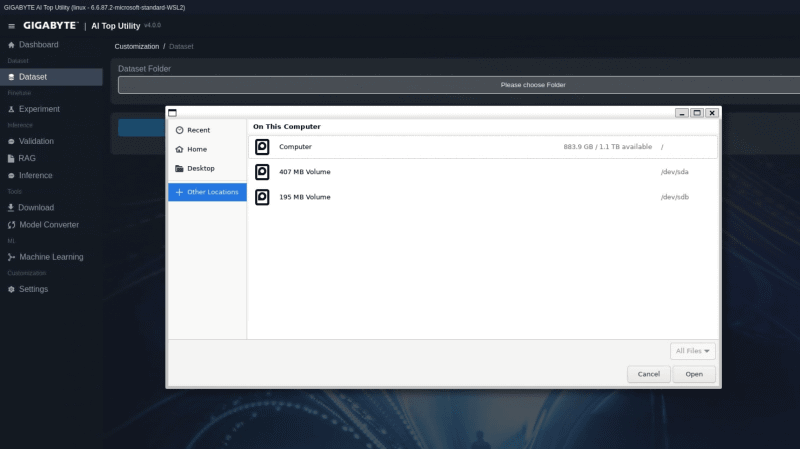The width and height of the screenshot is (800, 449).
Task: Click the Settings gear icon in sidebar
Action: [x=11, y=289]
